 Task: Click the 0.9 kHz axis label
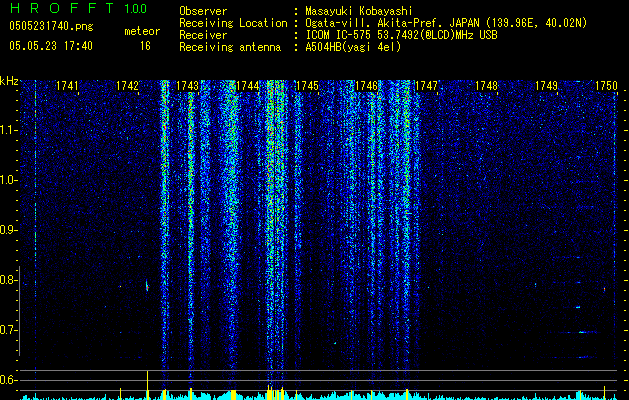(x=8, y=230)
